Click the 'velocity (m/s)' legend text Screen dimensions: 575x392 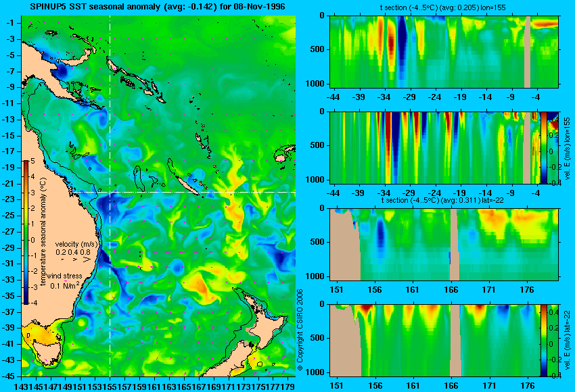pyautogui.click(x=76, y=244)
